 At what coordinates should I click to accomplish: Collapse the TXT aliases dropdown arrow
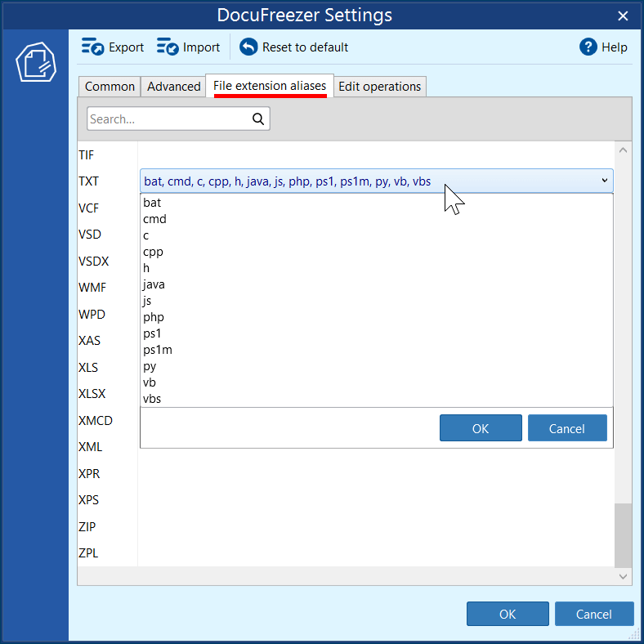604,181
